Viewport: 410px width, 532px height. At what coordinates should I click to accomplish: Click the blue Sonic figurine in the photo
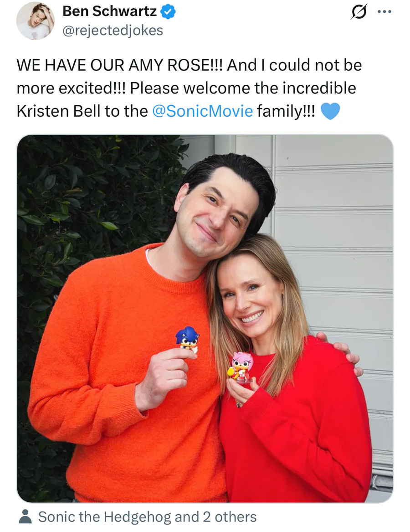tap(187, 339)
